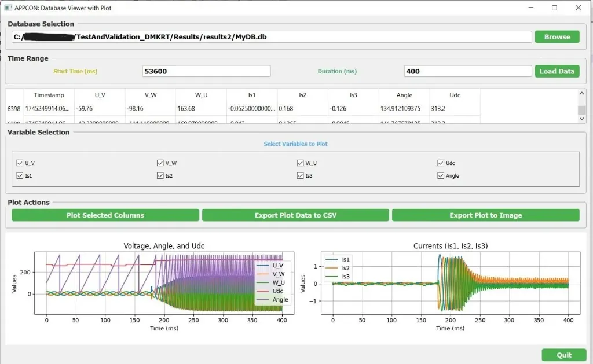Click the V_W column header
This screenshot has height=364, width=593.
pos(151,95)
